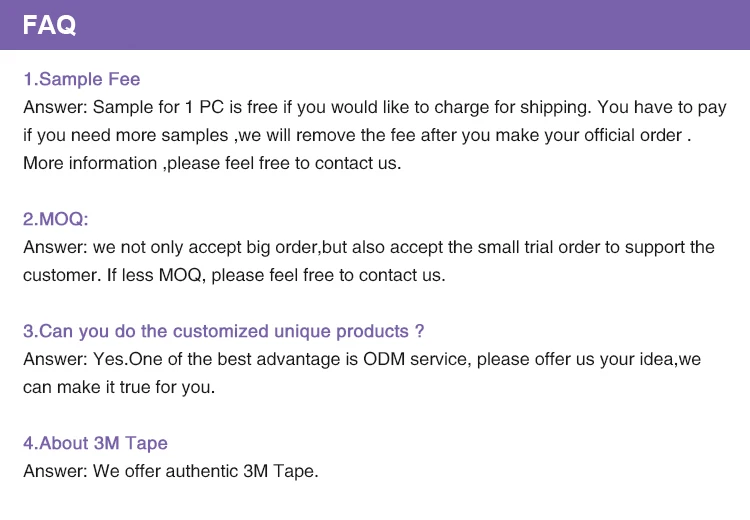This screenshot has width=750, height=520.
Task: Click the "can make it true for you." line
Action: [x=119, y=387]
